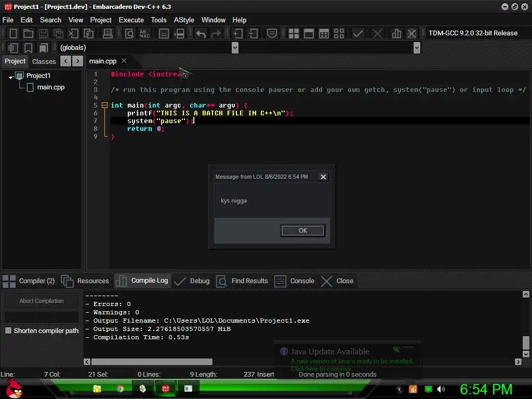Open Find with the magnifier icon
Screen dimensions: 532x399
pyautogui.click(x=129, y=33)
